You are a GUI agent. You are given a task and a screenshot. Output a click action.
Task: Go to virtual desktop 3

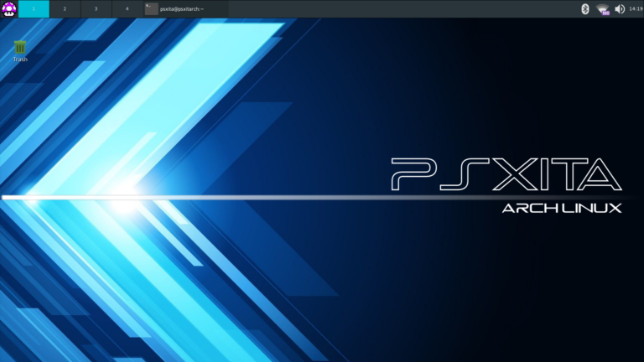tap(96, 8)
